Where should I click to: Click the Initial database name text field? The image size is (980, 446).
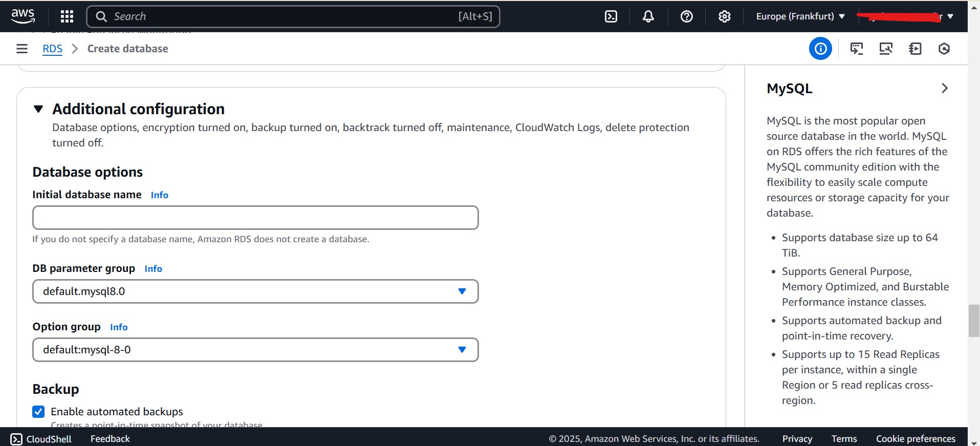pyautogui.click(x=255, y=218)
